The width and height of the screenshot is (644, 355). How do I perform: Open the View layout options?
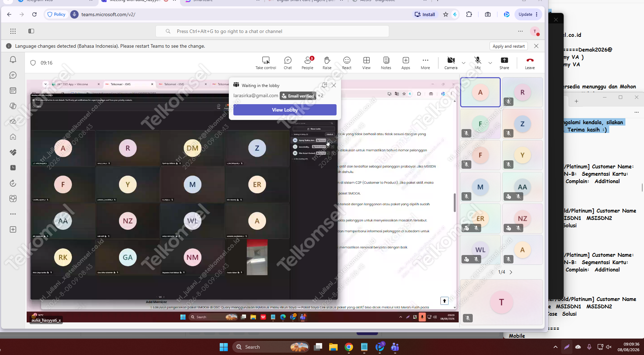tap(366, 63)
